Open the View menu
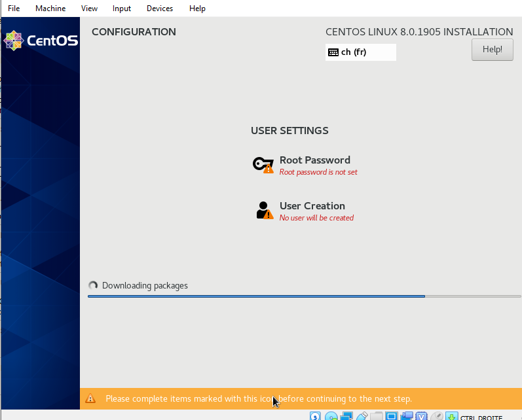 coord(89,9)
